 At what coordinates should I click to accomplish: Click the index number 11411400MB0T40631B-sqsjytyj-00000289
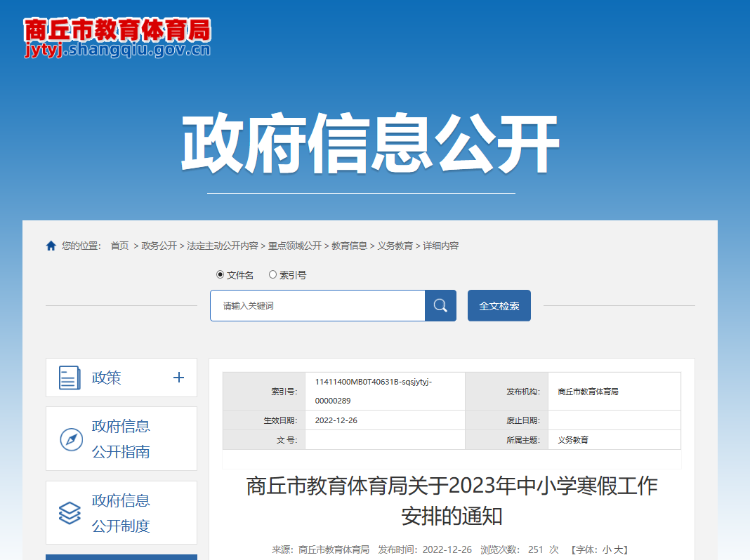pos(373,391)
